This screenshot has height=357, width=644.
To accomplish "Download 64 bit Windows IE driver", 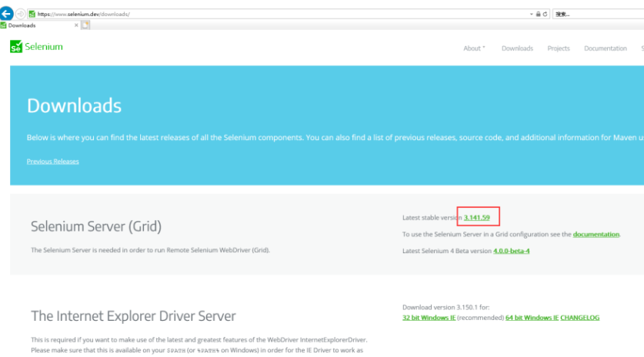I will [532, 318].
